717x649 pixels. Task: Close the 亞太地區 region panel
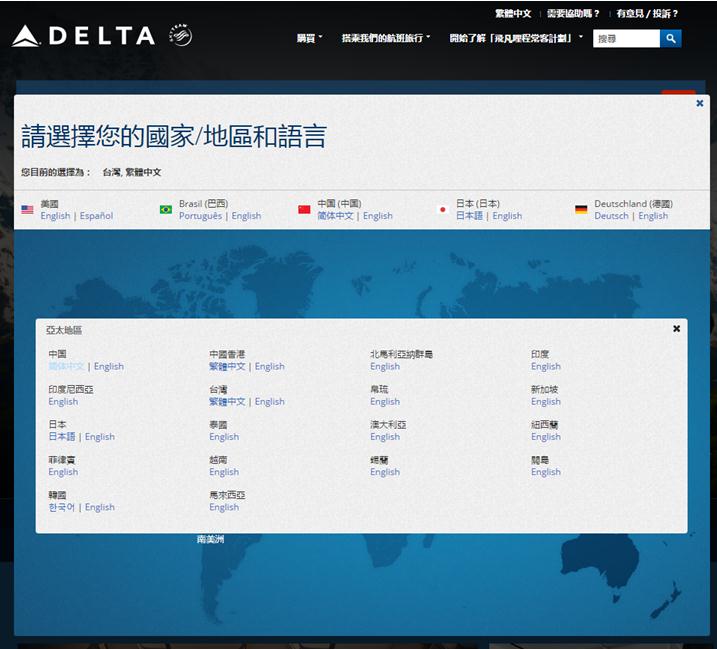(x=676, y=328)
